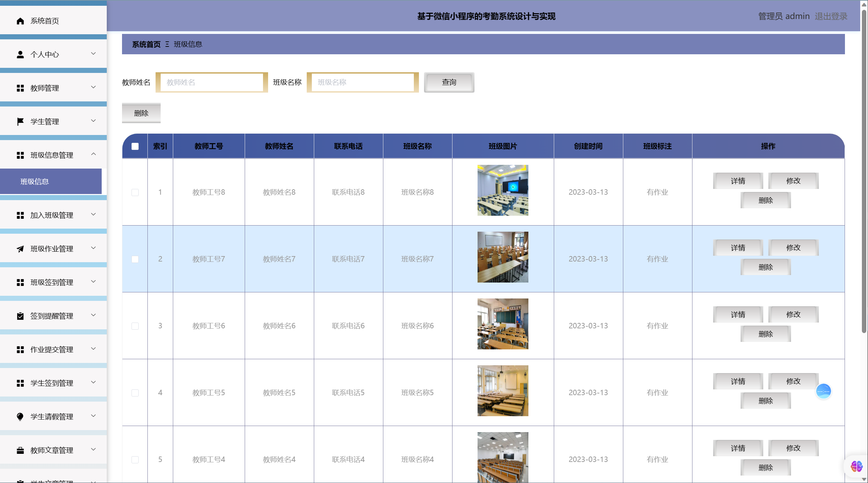Click the 退出登录 logout link
868x483 pixels.
[831, 16]
